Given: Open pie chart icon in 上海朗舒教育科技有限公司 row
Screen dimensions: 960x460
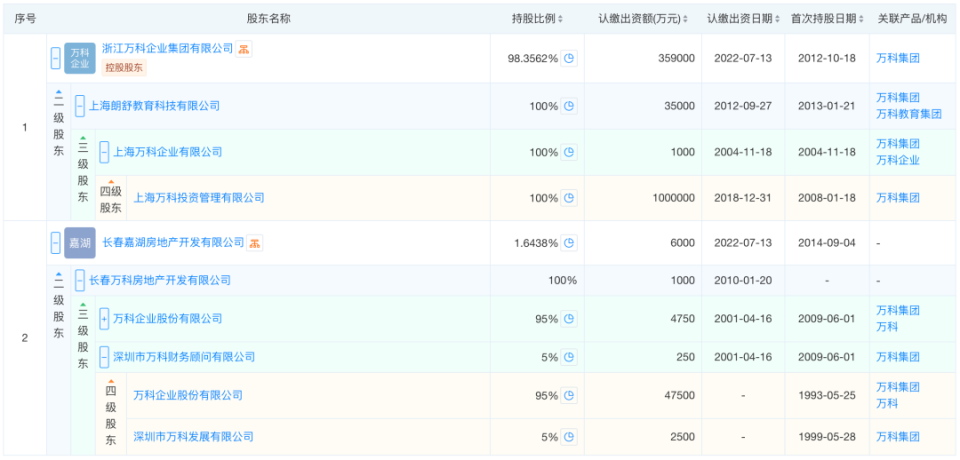Looking at the screenshot, I should pos(569,106).
